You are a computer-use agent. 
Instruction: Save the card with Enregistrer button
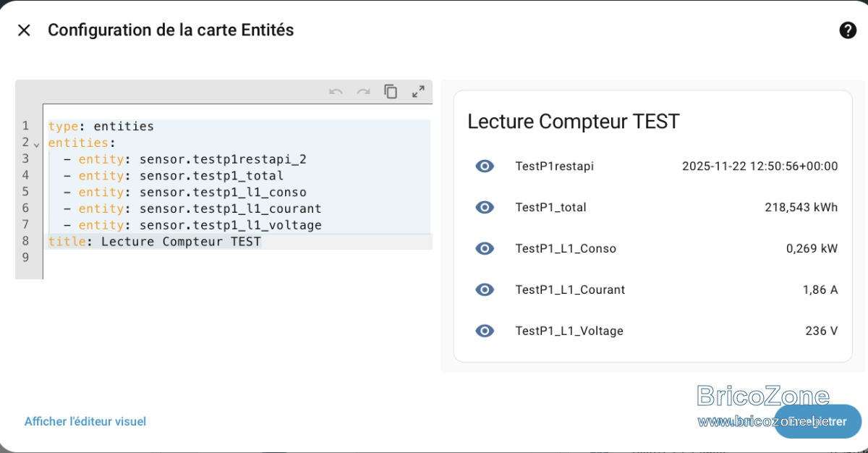coord(817,421)
